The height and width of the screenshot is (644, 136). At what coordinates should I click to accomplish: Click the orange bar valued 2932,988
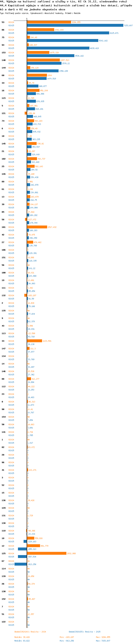point(47,553)
